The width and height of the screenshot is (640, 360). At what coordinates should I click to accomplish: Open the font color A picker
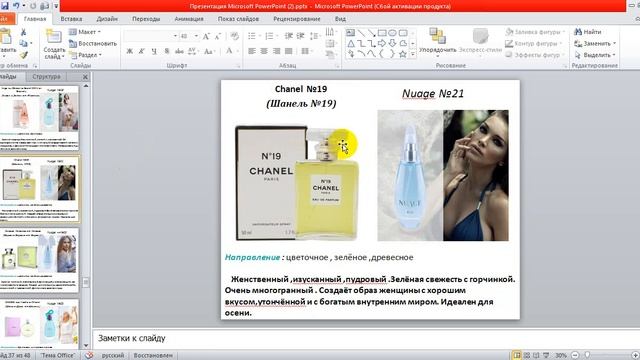coord(230,51)
